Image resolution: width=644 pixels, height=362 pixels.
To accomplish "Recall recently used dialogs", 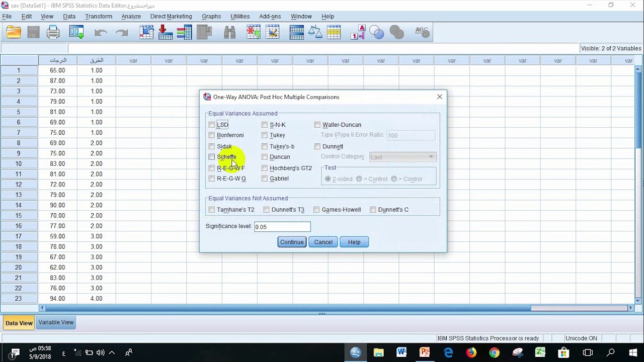I will [76, 33].
